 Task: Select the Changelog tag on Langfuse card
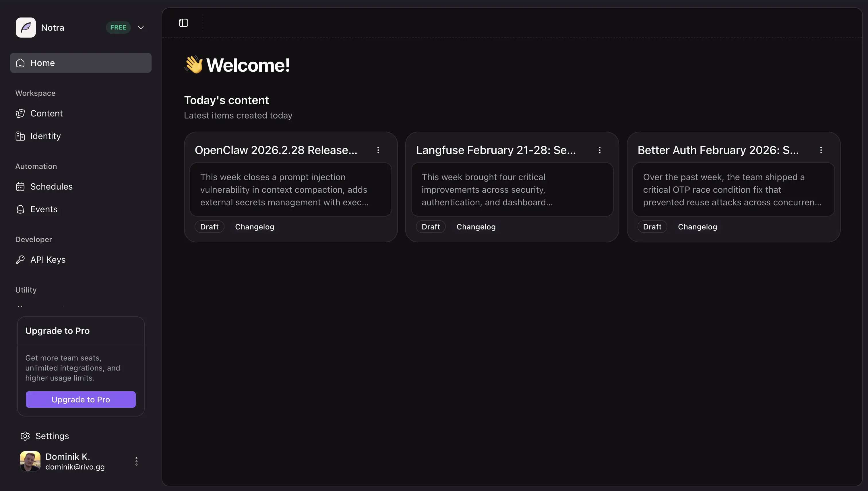(476, 226)
